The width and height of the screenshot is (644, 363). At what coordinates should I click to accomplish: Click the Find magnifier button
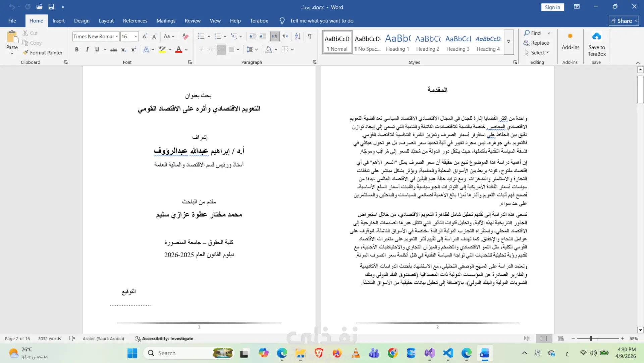tap(532, 33)
